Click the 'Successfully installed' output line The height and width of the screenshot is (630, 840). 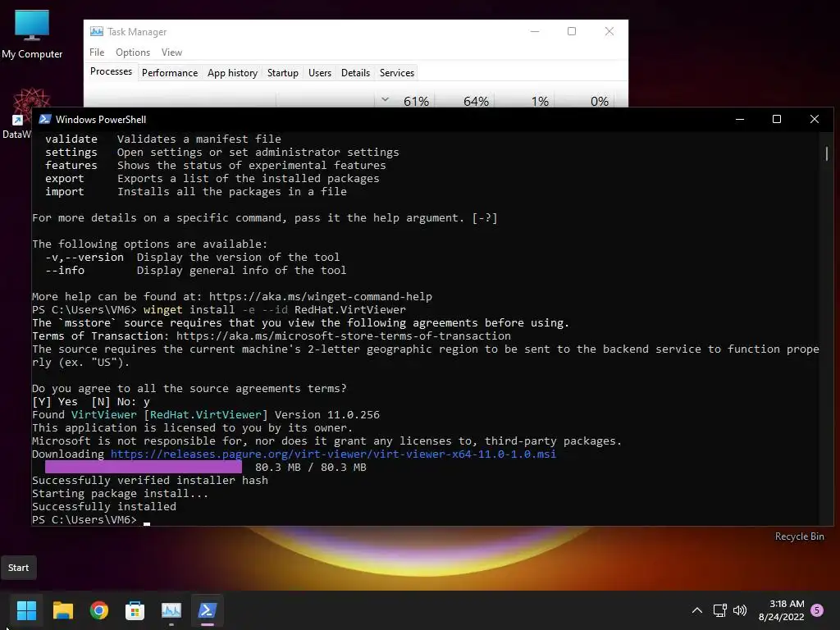104,507
